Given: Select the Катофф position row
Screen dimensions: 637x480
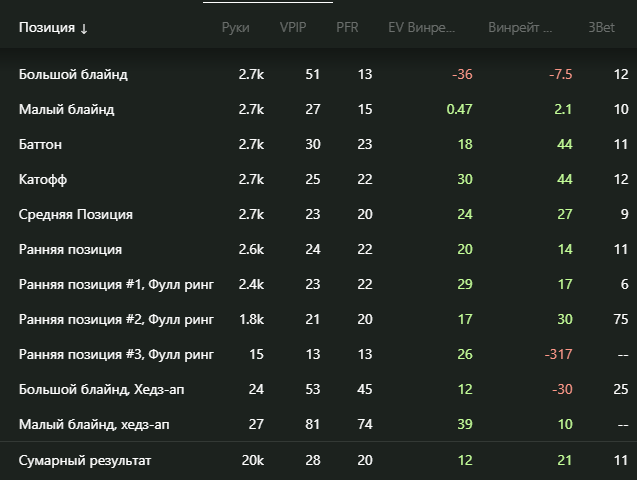Looking at the screenshot, I should (43, 179).
